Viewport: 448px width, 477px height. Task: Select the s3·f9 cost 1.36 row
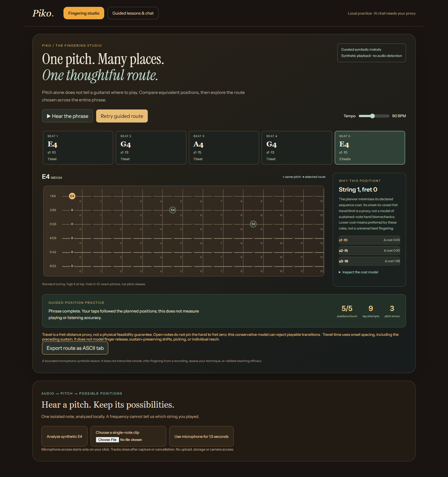[x=369, y=261]
